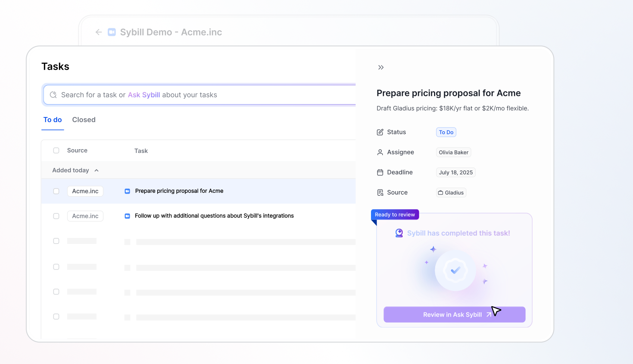Click the Zoom icon next to Sybill Demo title
633x364 pixels.
click(112, 32)
